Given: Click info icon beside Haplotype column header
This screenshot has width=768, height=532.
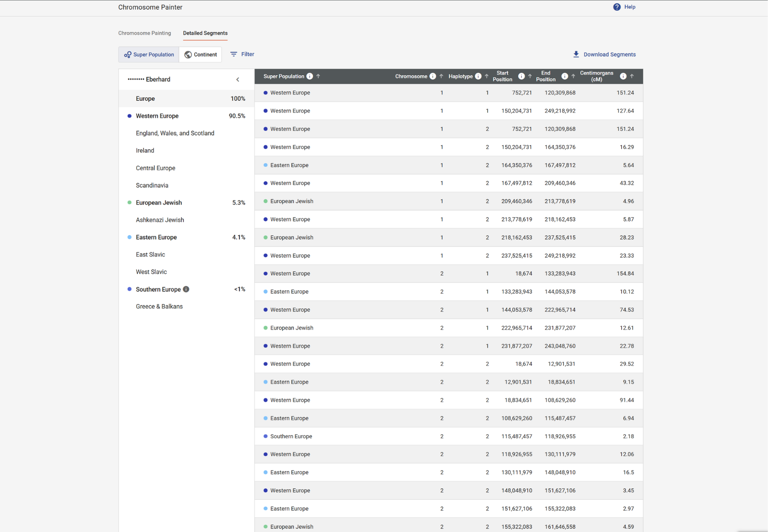Looking at the screenshot, I should click(x=478, y=76).
